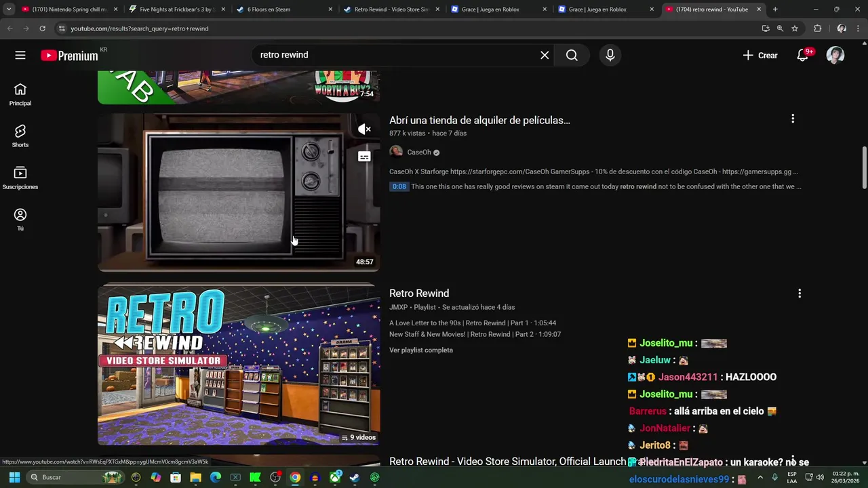Open the volume control in the tray
This screenshot has width=868, height=488.
pos(820,477)
